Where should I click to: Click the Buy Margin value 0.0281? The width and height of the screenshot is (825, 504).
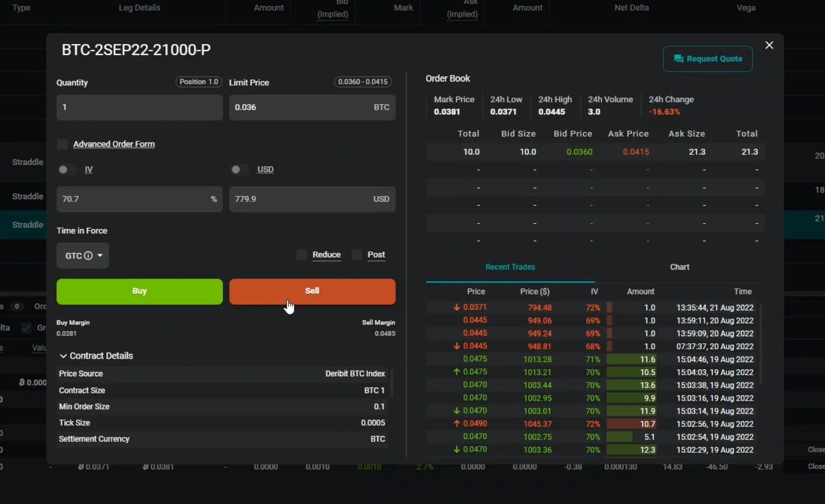[67, 333]
